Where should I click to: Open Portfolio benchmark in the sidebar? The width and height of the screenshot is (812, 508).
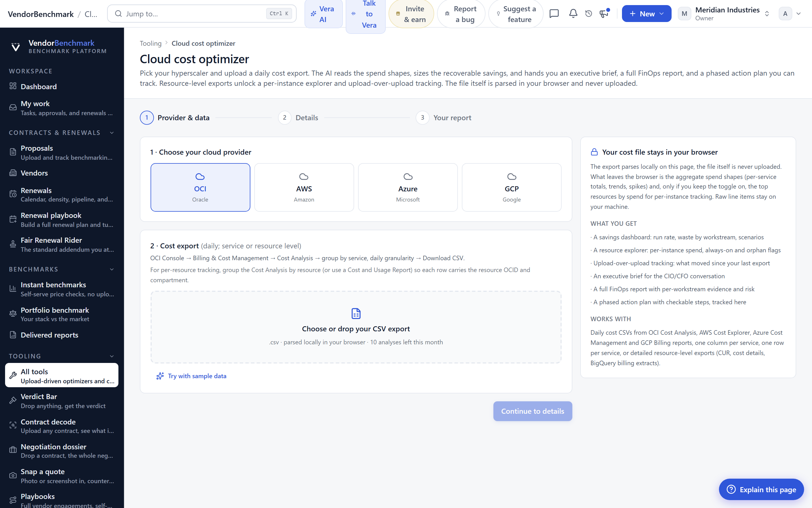[62, 314]
